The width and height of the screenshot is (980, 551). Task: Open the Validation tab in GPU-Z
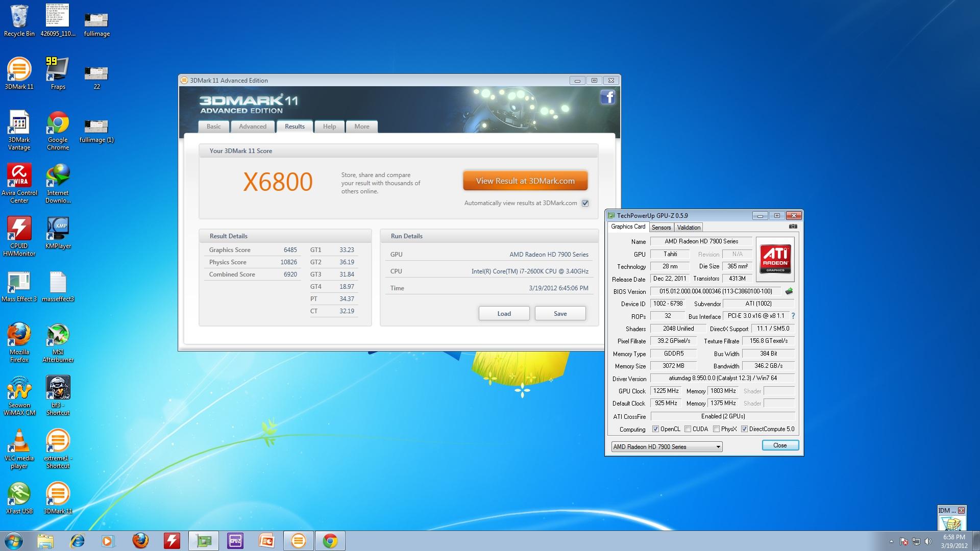(x=689, y=228)
